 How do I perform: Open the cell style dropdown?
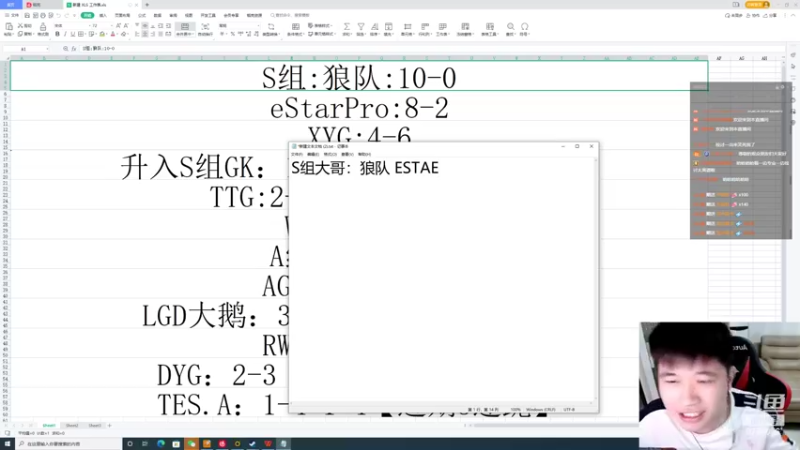[x=322, y=34]
